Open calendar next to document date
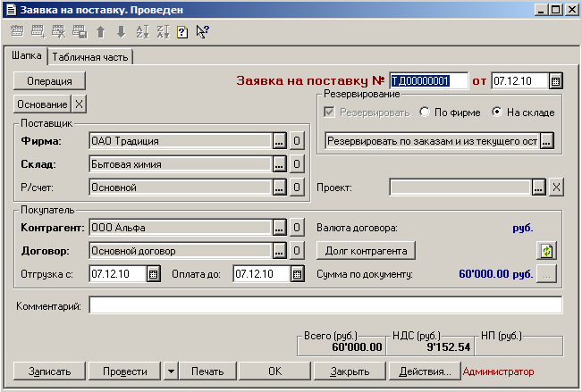Image resolution: width=582 pixels, height=392 pixels. pyautogui.click(x=555, y=81)
